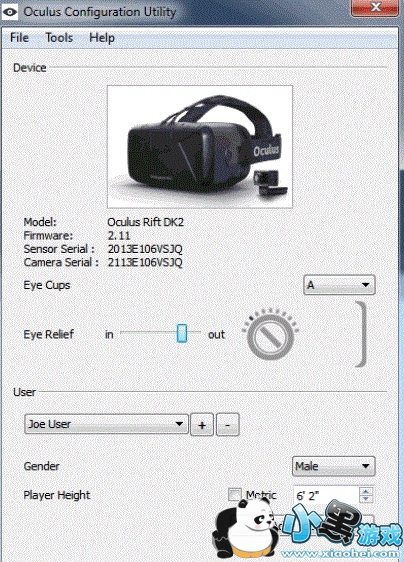This screenshot has width=404, height=562.
Task: Click camera serial 2113E106VSJQ
Action: point(145,262)
